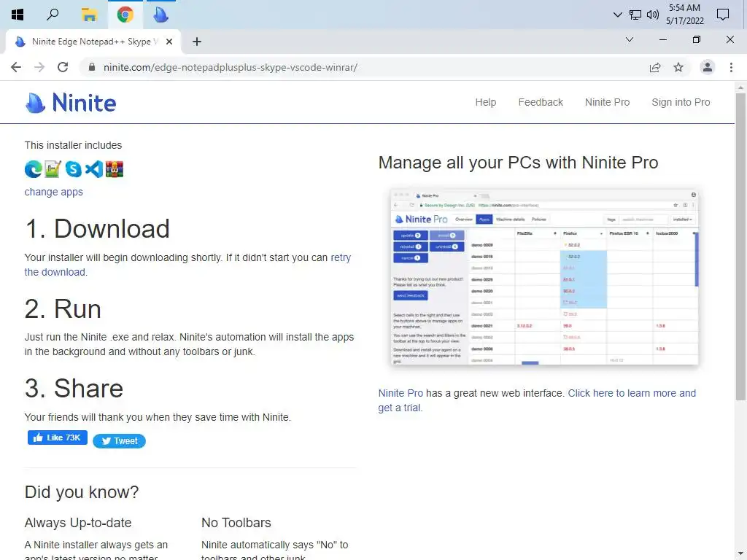Select the Did you know? heading
Screen dimensions: 747x560
[x=82, y=492]
